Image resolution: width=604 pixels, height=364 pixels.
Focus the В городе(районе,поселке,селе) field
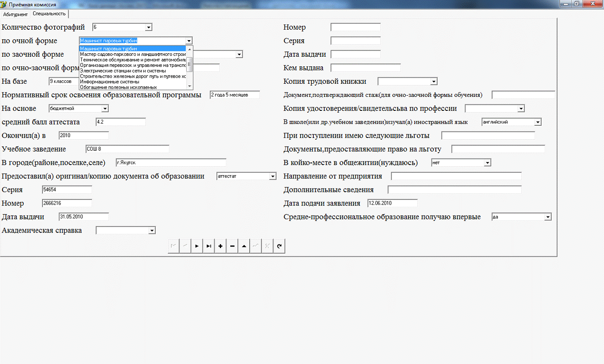[x=171, y=163]
